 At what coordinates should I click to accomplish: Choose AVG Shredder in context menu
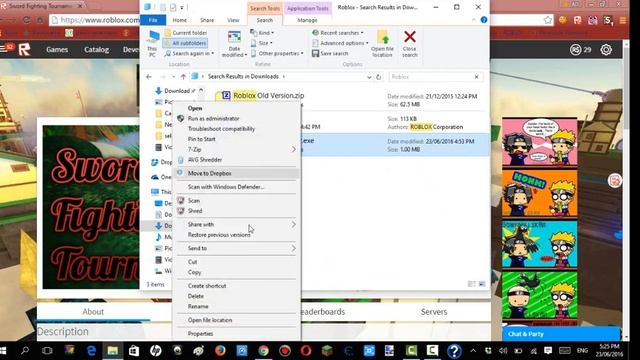click(205, 160)
